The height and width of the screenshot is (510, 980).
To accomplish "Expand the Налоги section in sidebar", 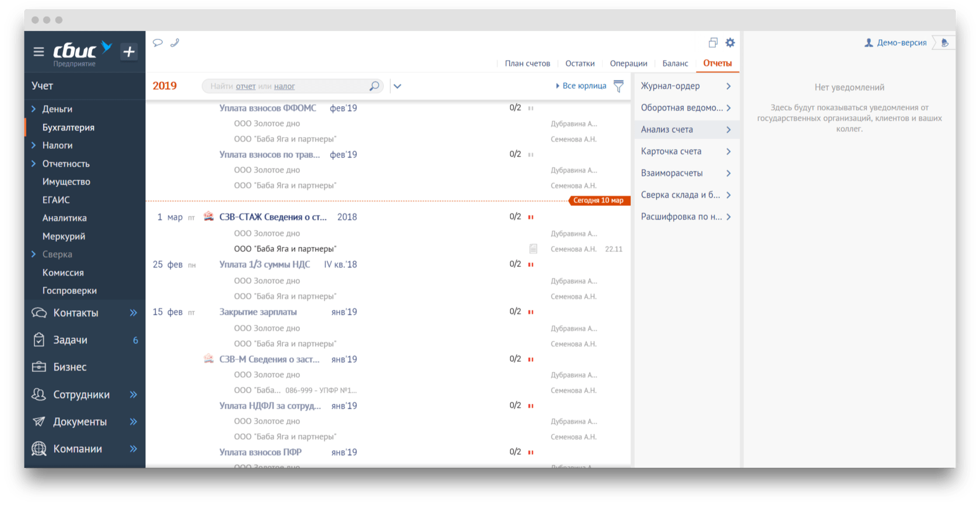I will tap(34, 145).
